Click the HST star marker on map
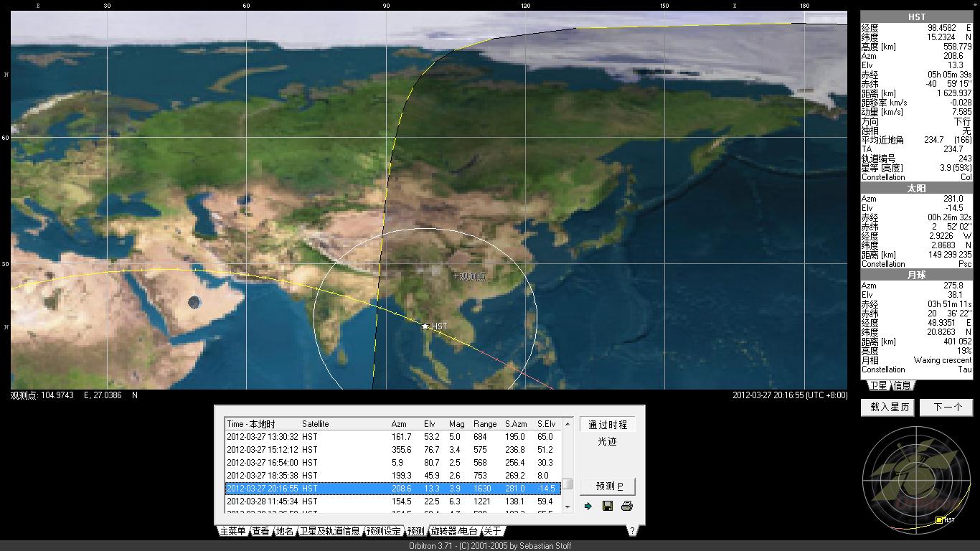The height and width of the screenshot is (551, 980). tap(425, 326)
